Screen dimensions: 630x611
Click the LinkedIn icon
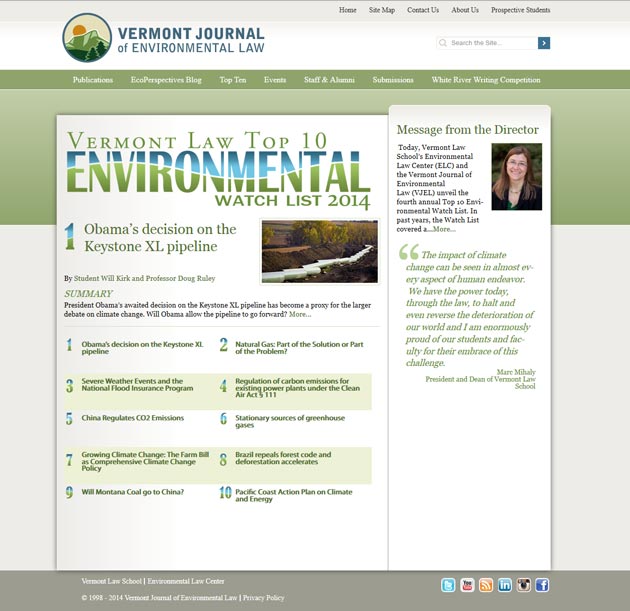coord(505,585)
